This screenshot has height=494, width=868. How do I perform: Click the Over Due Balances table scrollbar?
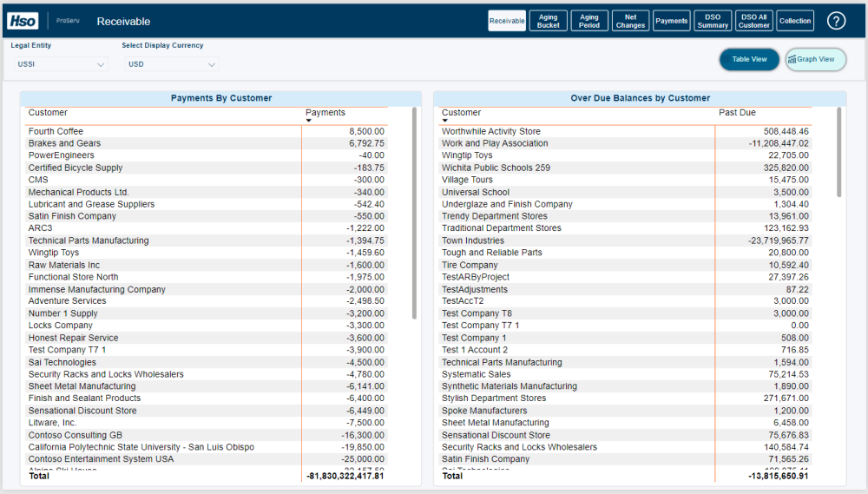[x=838, y=152]
